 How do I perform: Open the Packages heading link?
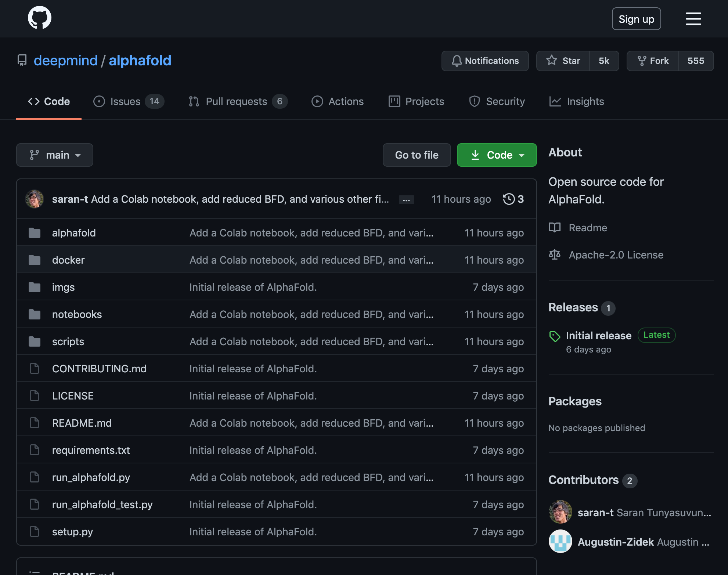click(575, 401)
